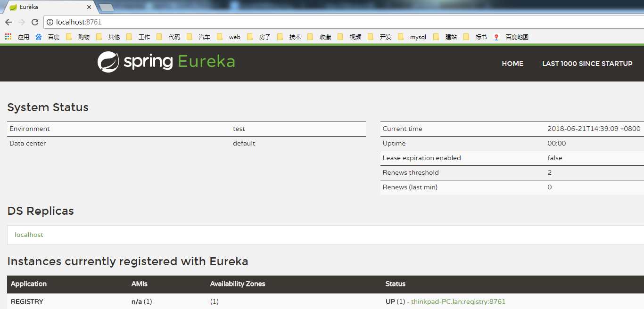Expand the 工作 bookmark folder
Screen dimensions: 644x309
(x=139, y=37)
